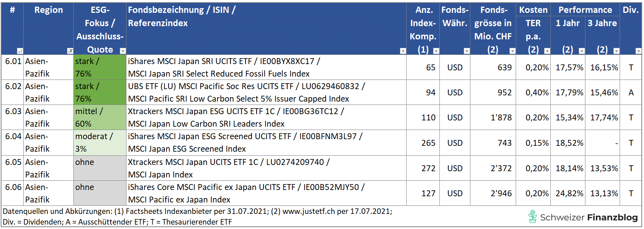Image resolution: width=644 pixels, height=229 pixels.
Task: Click the Schweizer Finanzblog logo
Action: tap(583, 217)
